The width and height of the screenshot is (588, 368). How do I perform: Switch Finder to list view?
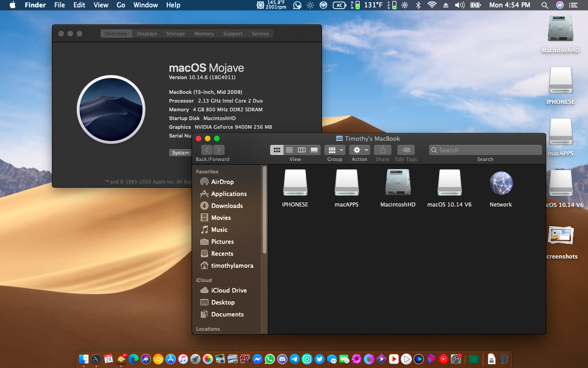(289, 150)
